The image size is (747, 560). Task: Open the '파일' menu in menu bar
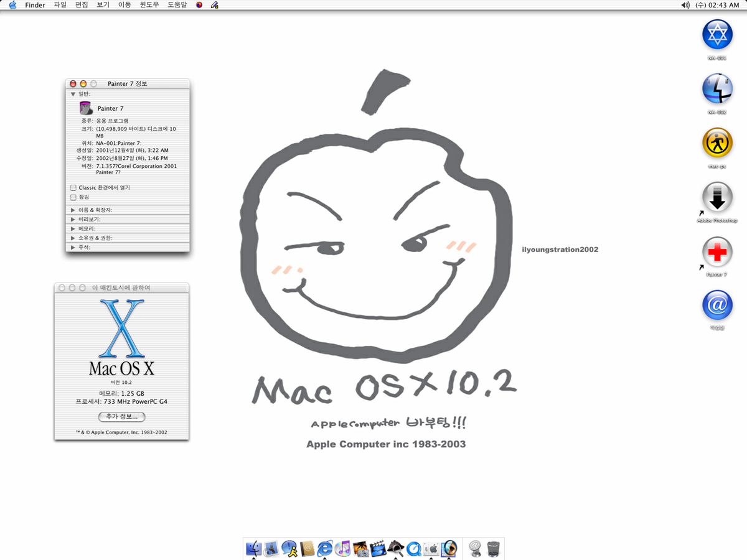[x=60, y=5]
